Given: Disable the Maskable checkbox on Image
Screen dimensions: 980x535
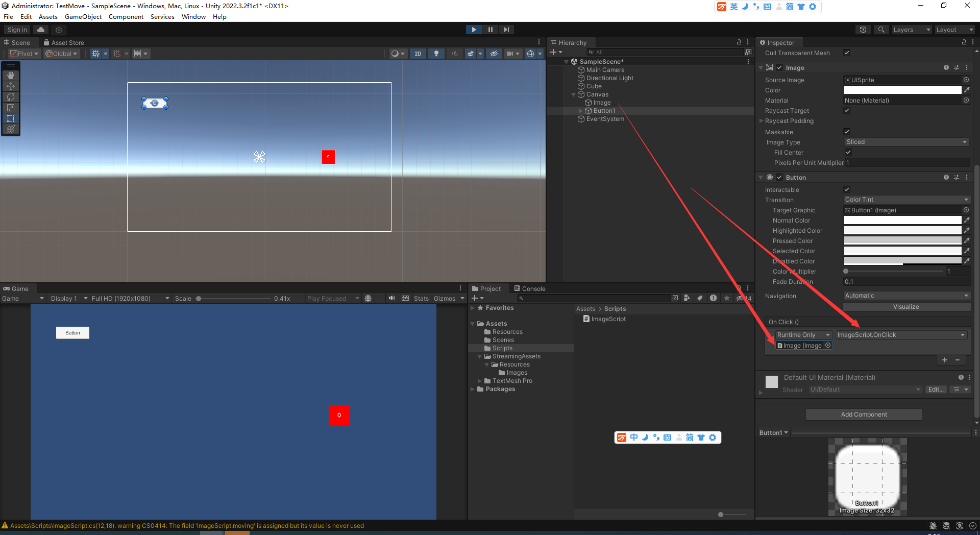Looking at the screenshot, I should [x=846, y=132].
